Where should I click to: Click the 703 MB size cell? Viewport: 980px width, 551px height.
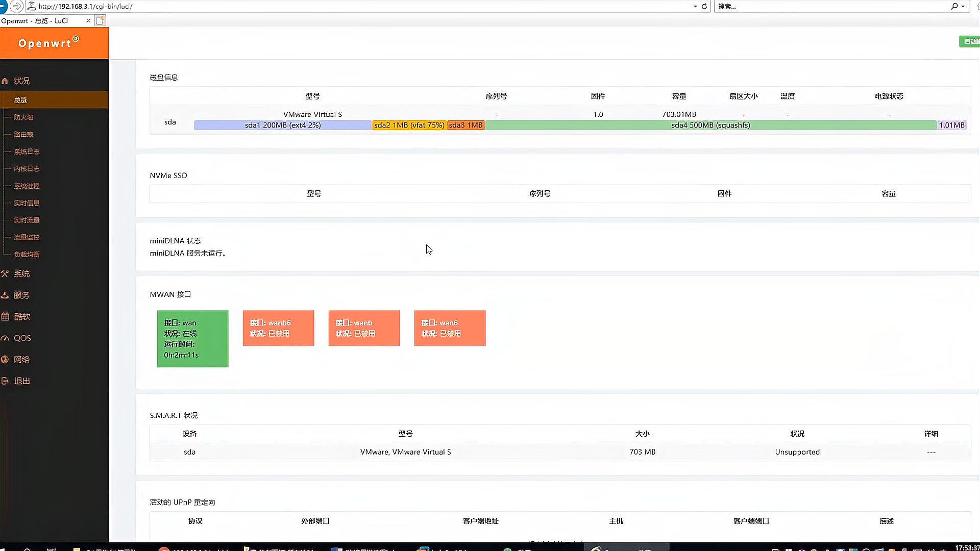coord(642,452)
